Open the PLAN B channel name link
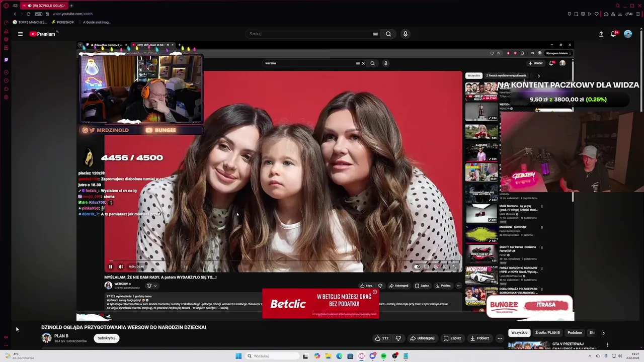 click(x=61, y=336)
